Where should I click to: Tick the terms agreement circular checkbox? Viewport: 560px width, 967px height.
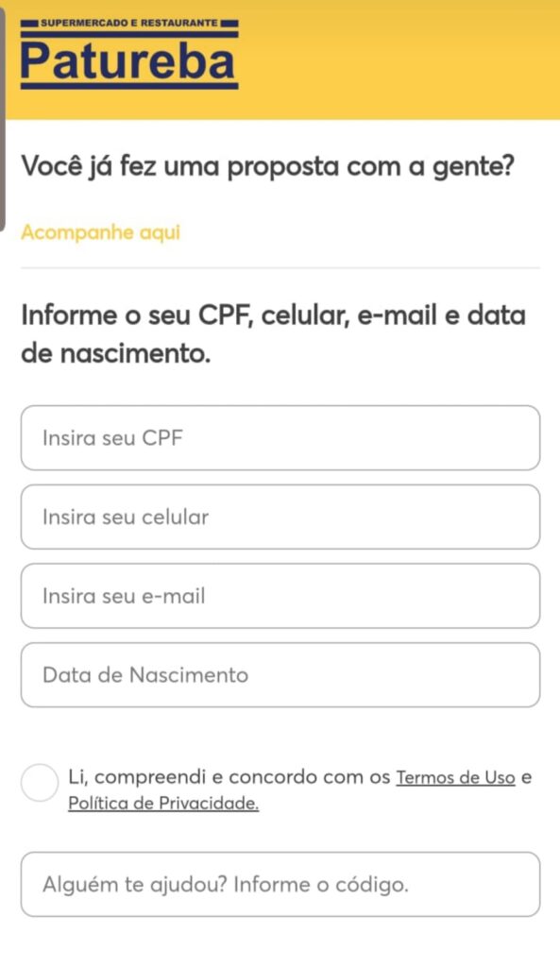click(x=40, y=783)
